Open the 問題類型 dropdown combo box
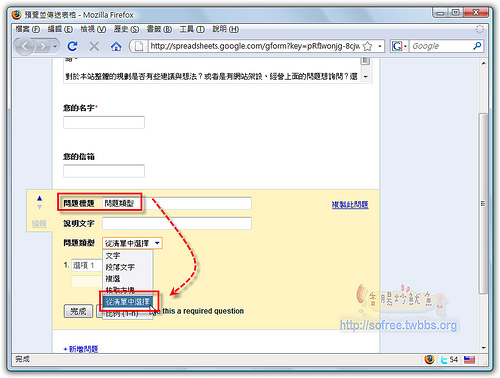This screenshot has width=500, height=378. 132,243
